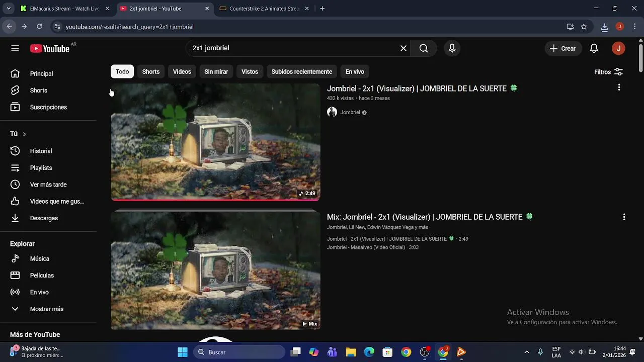Start voice search with microphone
644x362 pixels.
point(452,48)
